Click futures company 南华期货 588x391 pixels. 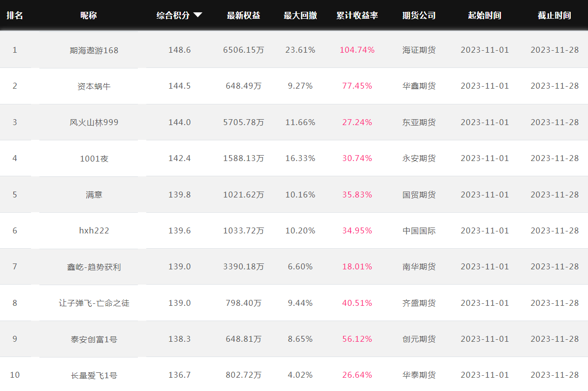coord(419,266)
